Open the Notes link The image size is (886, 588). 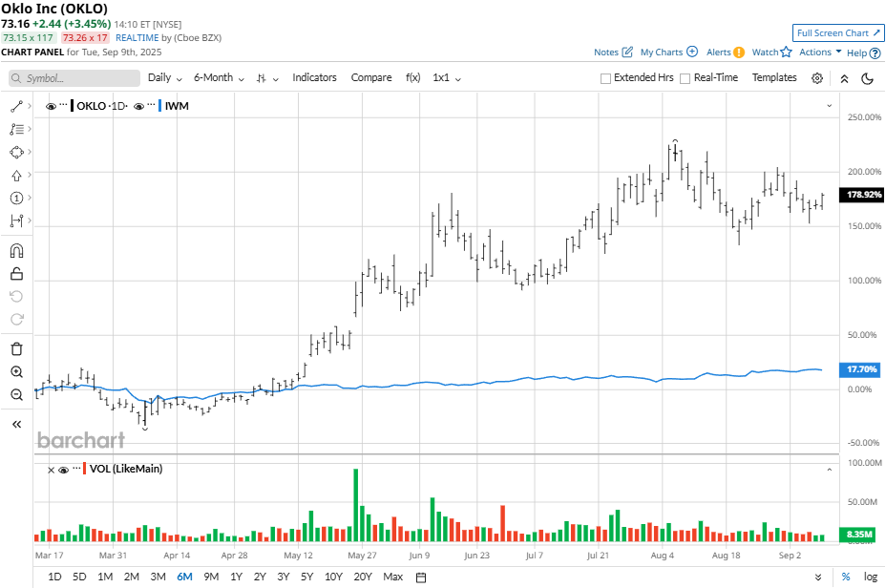[x=605, y=52]
